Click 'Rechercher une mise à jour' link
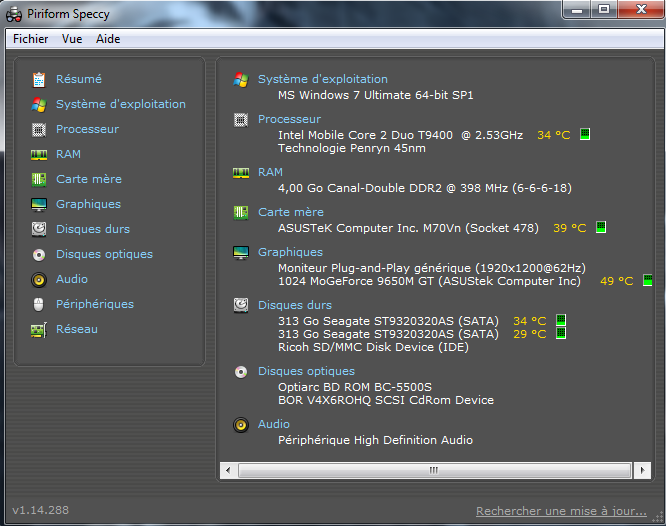 [x=560, y=511]
